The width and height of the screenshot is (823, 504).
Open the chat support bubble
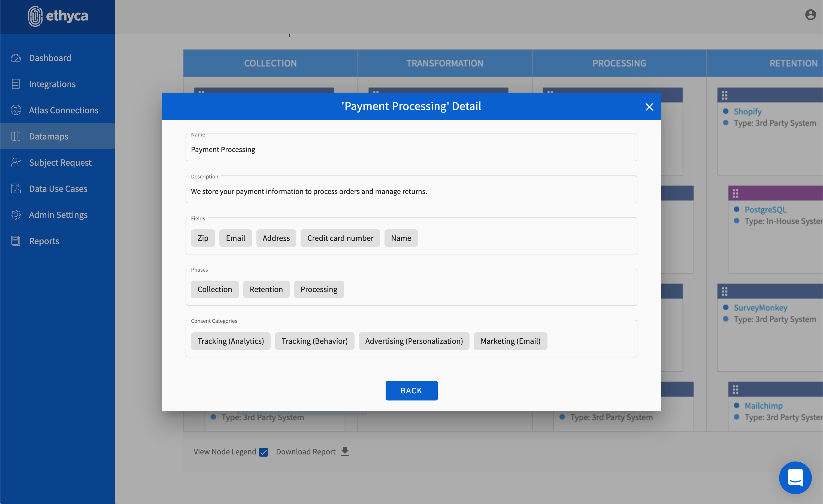(795, 478)
